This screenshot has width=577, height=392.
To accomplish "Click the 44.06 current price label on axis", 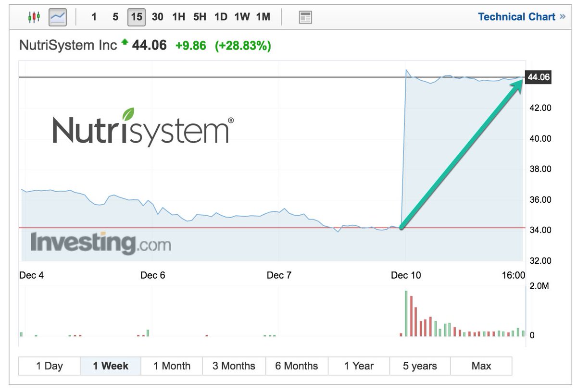I will click(x=539, y=77).
